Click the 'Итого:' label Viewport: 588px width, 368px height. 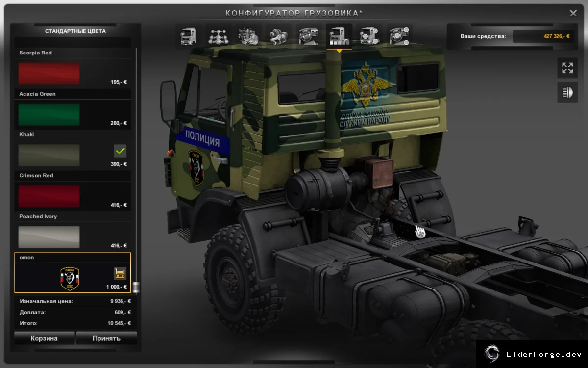pyautogui.click(x=28, y=323)
